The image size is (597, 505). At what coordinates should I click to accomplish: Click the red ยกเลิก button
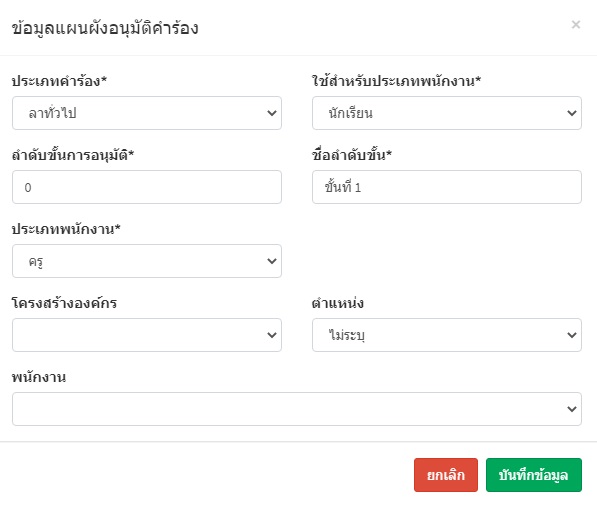[x=446, y=475]
